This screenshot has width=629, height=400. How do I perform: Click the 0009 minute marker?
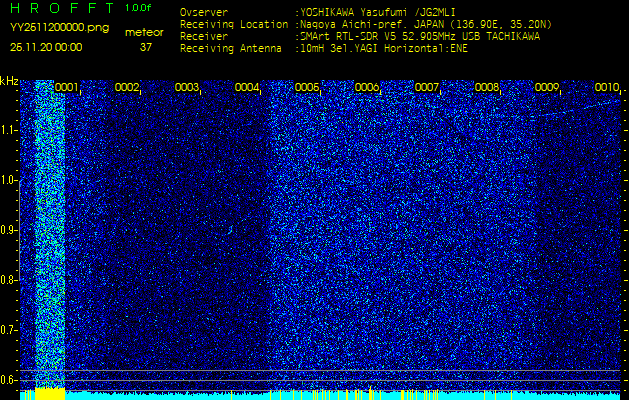point(547,87)
